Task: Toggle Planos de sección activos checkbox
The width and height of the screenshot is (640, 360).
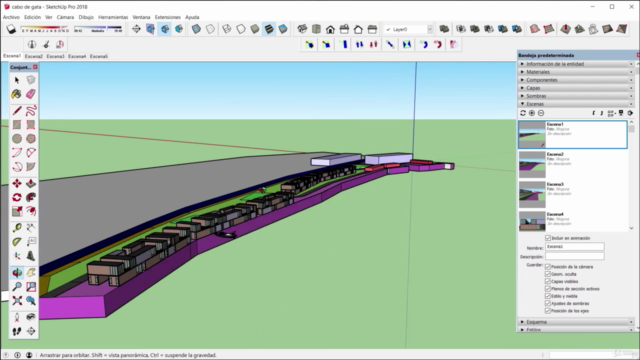Action: (x=548, y=289)
